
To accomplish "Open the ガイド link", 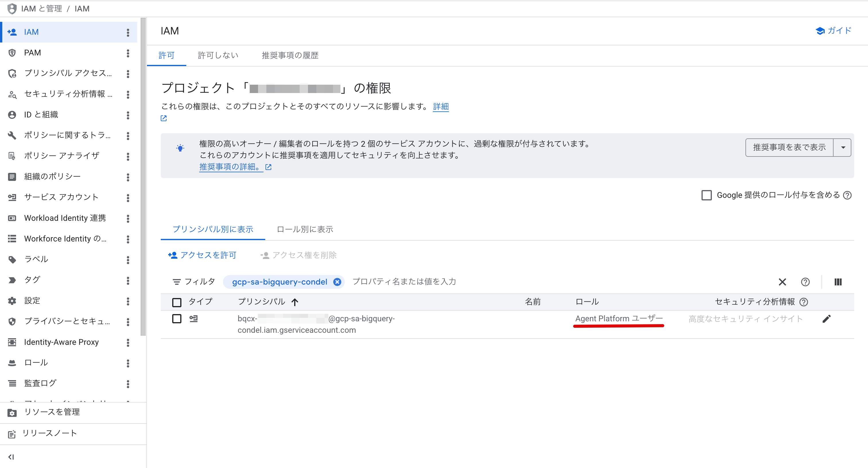I will [833, 31].
